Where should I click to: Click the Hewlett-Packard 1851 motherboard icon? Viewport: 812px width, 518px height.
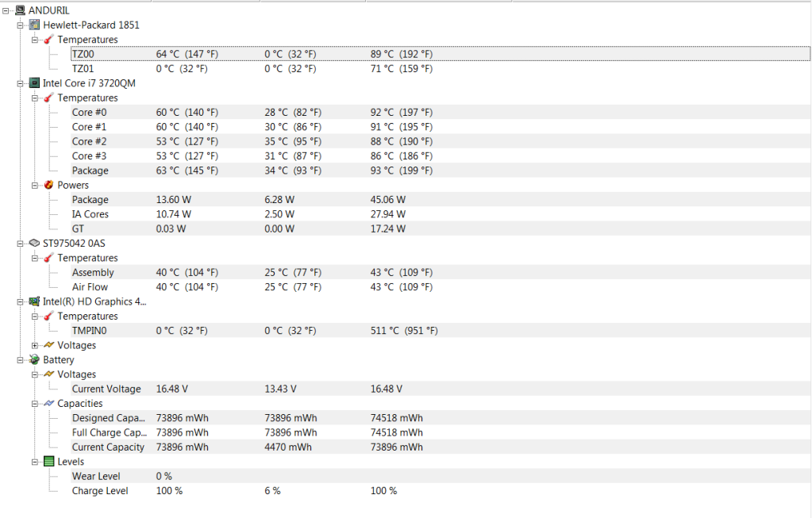pos(35,25)
